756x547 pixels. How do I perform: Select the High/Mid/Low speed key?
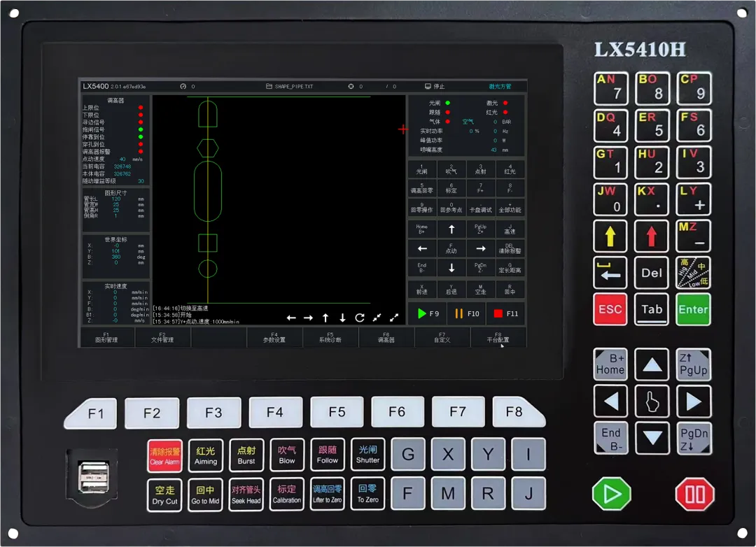click(x=693, y=273)
